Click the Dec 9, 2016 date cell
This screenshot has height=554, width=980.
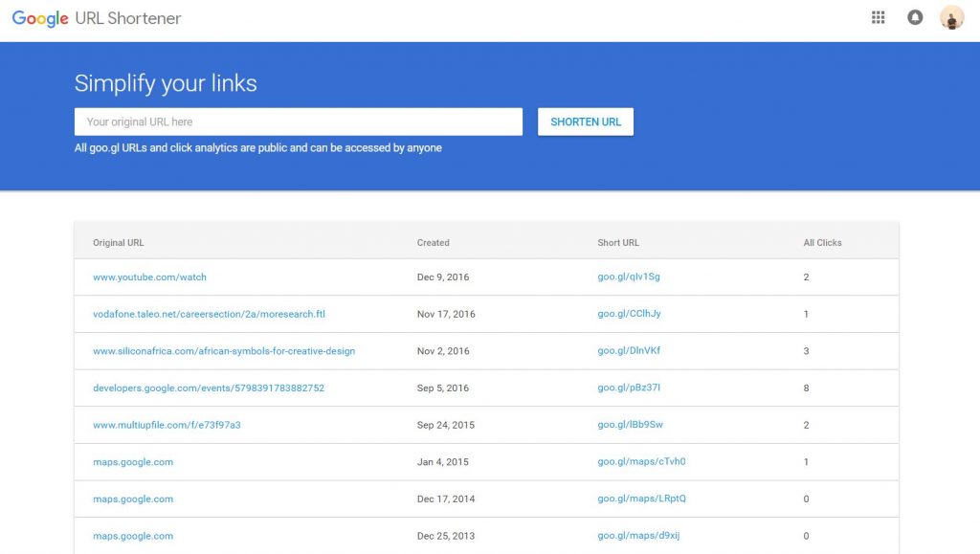pos(443,277)
